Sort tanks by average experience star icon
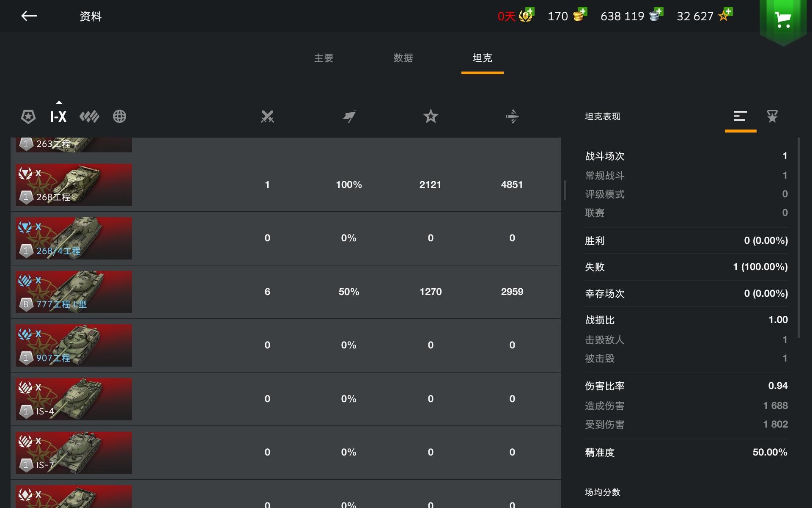 point(431,116)
